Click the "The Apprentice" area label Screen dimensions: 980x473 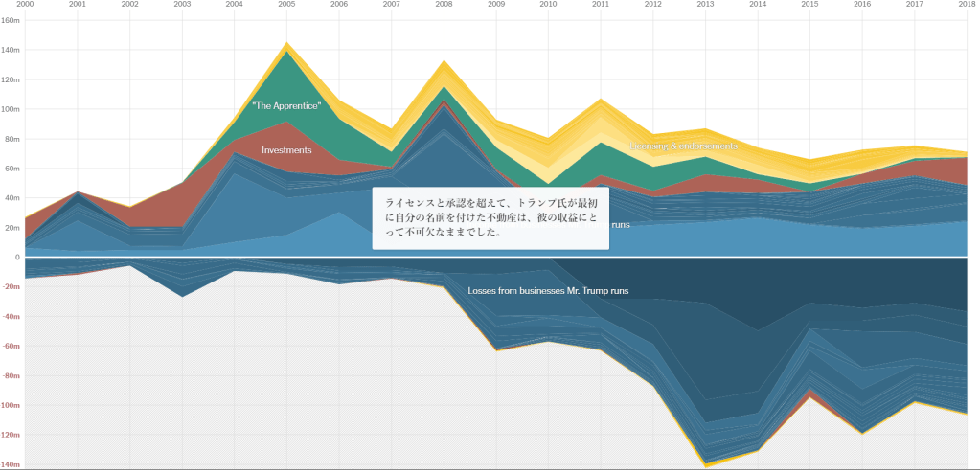click(286, 105)
